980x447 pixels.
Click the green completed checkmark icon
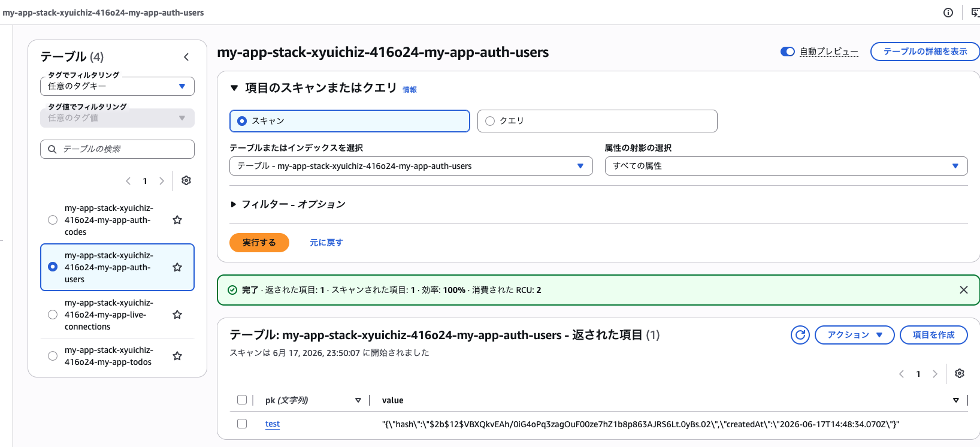pyautogui.click(x=232, y=290)
